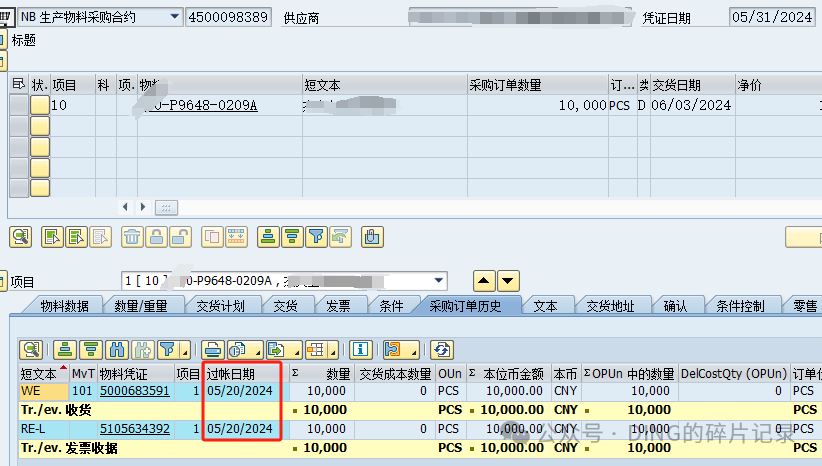Switch to the 数量/重量 tab

pos(140,306)
